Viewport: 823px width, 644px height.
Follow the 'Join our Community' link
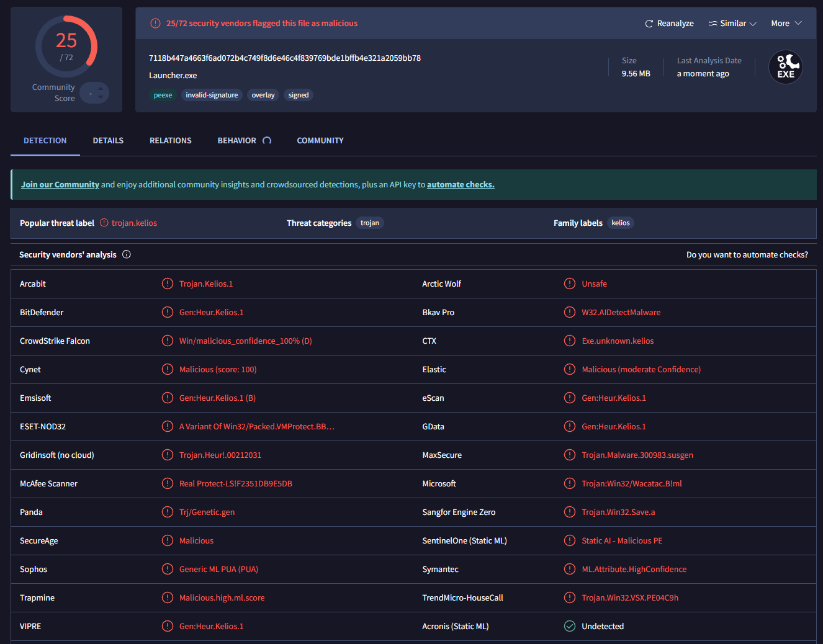[x=60, y=184]
